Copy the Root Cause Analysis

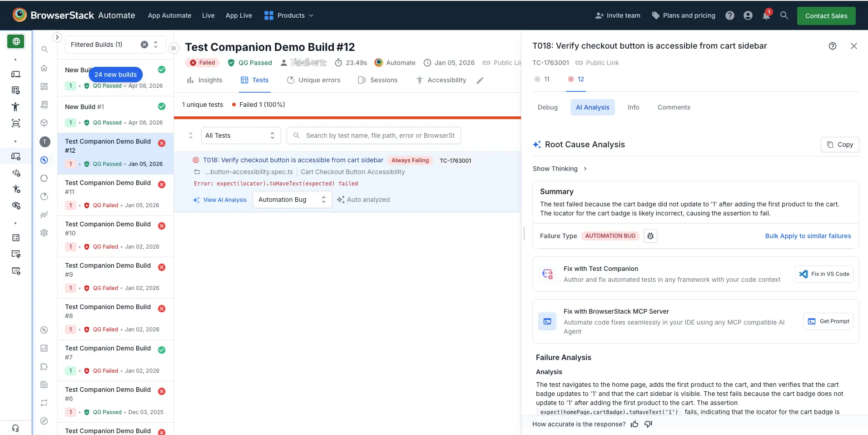coord(839,145)
